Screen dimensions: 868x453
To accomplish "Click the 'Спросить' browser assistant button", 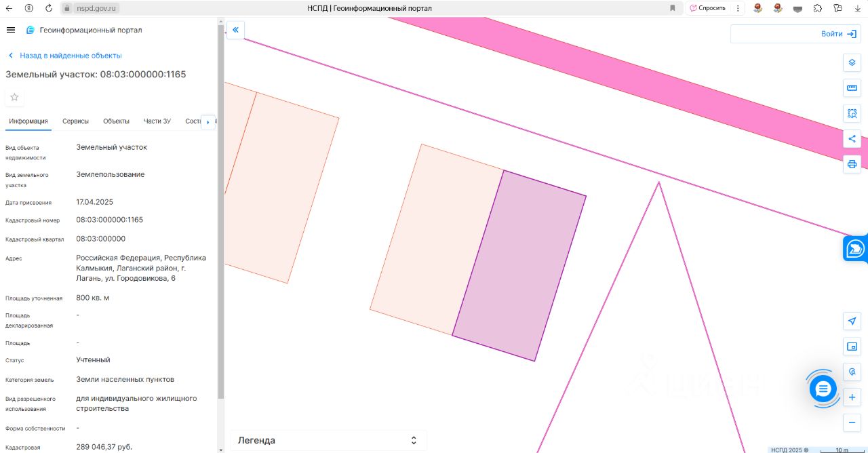I will click(x=708, y=8).
